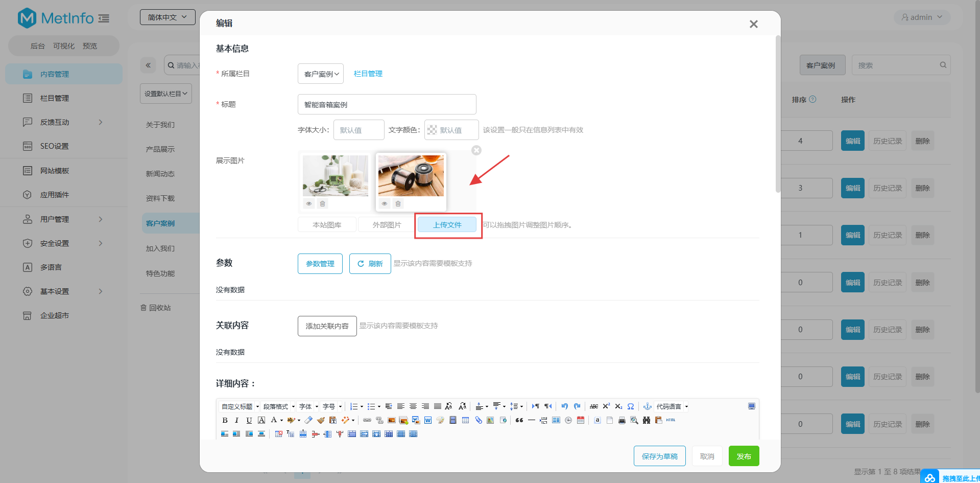Open the 所属栏目 dropdown showing 客户案例
The width and height of the screenshot is (980, 483).
click(x=321, y=74)
